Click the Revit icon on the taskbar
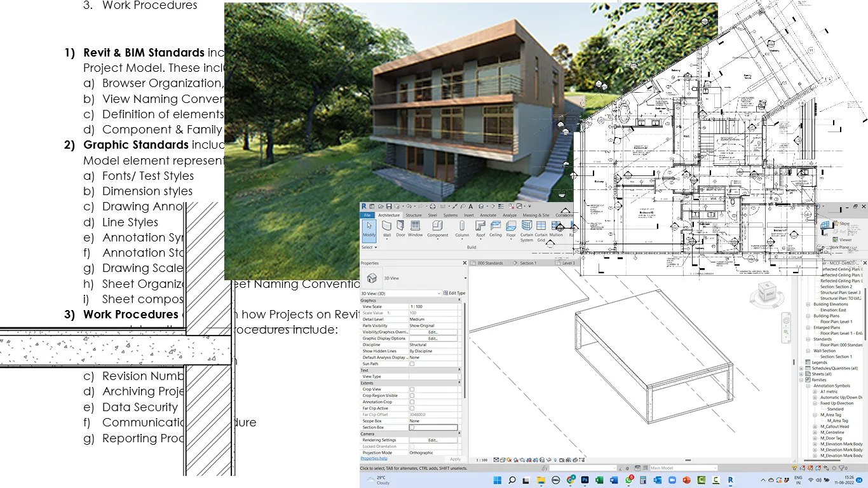868x488 pixels. pyautogui.click(x=730, y=480)
